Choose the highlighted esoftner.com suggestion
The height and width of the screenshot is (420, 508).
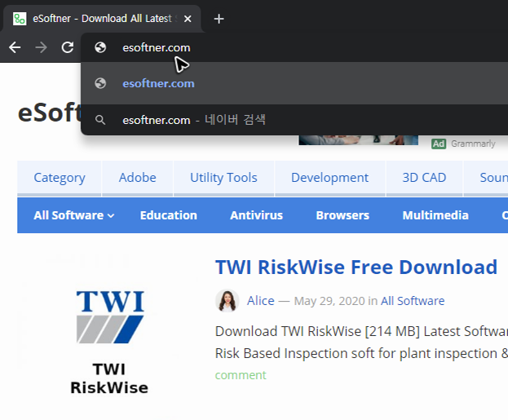click(x=294, y=83)
